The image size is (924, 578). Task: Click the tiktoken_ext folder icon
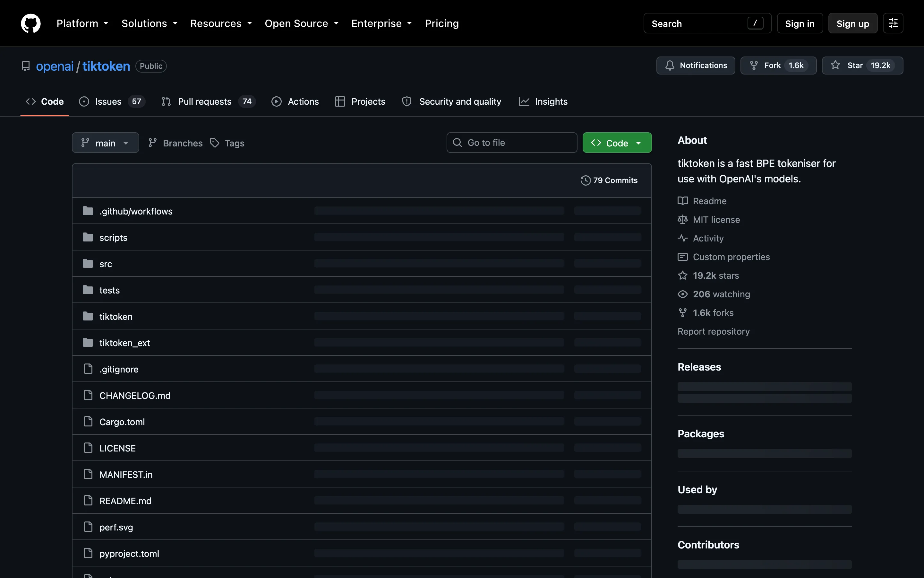point(88,343)
